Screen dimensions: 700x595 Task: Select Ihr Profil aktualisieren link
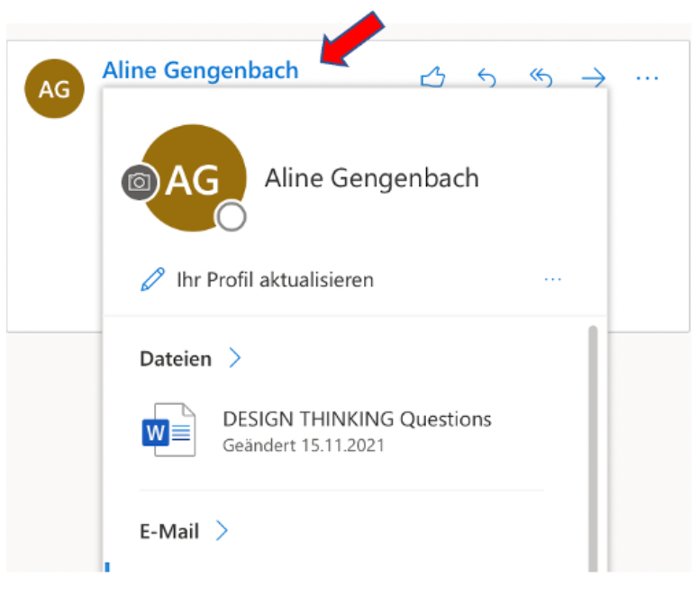tap(275, 280)
